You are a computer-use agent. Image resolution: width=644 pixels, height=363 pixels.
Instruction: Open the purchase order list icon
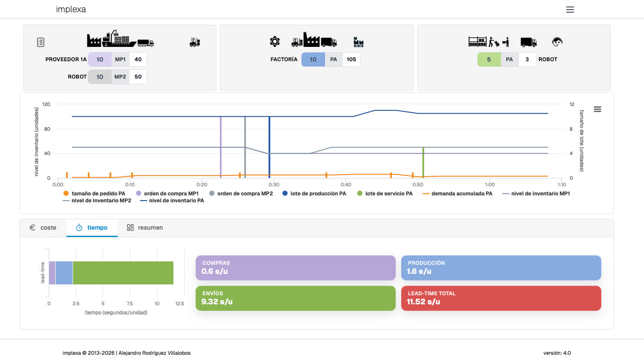(x=40, y=42)
